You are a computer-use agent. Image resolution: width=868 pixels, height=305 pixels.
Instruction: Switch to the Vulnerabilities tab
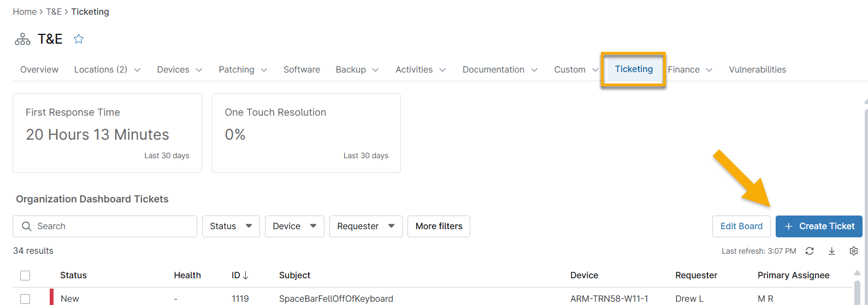(757, 70)
